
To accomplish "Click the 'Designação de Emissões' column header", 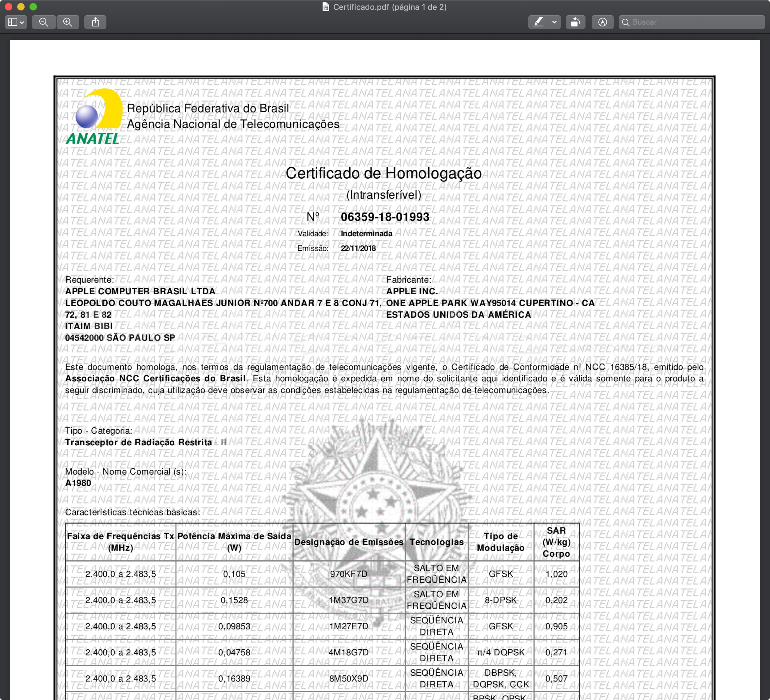I will click(349, 542).
